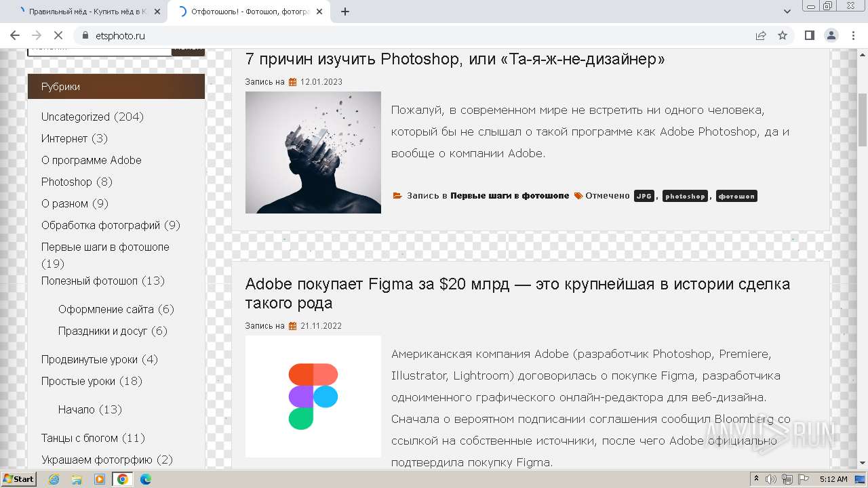
Task: Open the О программе Adobe Photoshop category
Action: point(92,171)
